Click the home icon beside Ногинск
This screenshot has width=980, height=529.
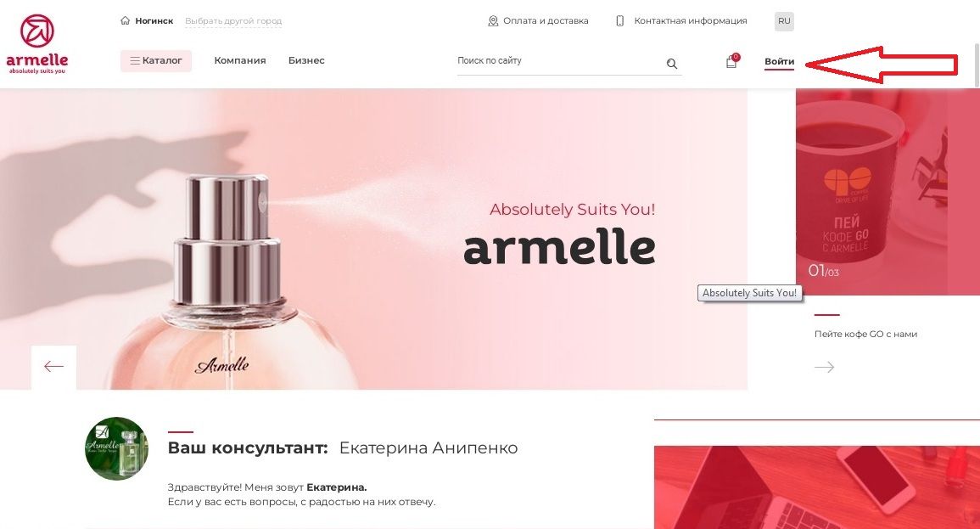pos(125,20)
